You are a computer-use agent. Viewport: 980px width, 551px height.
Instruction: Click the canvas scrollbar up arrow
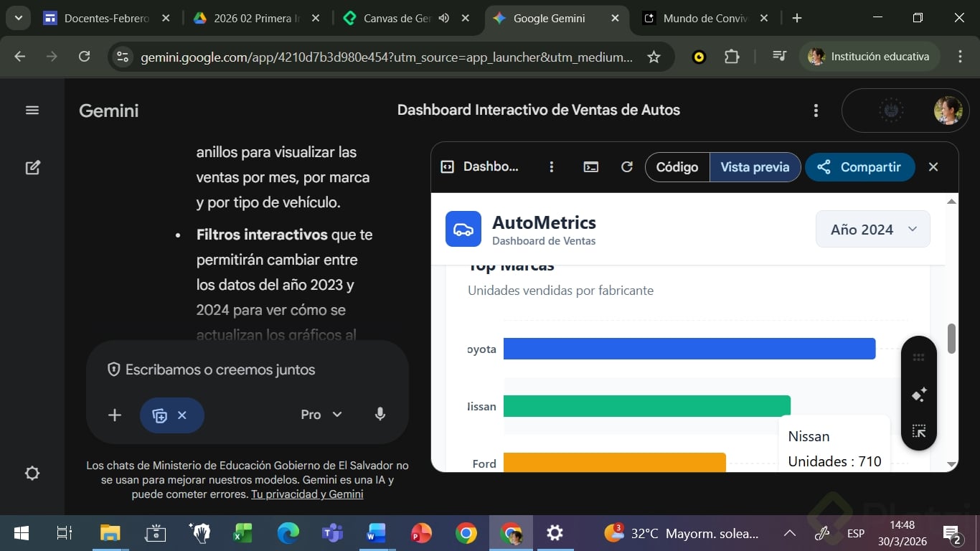point(952,202)
